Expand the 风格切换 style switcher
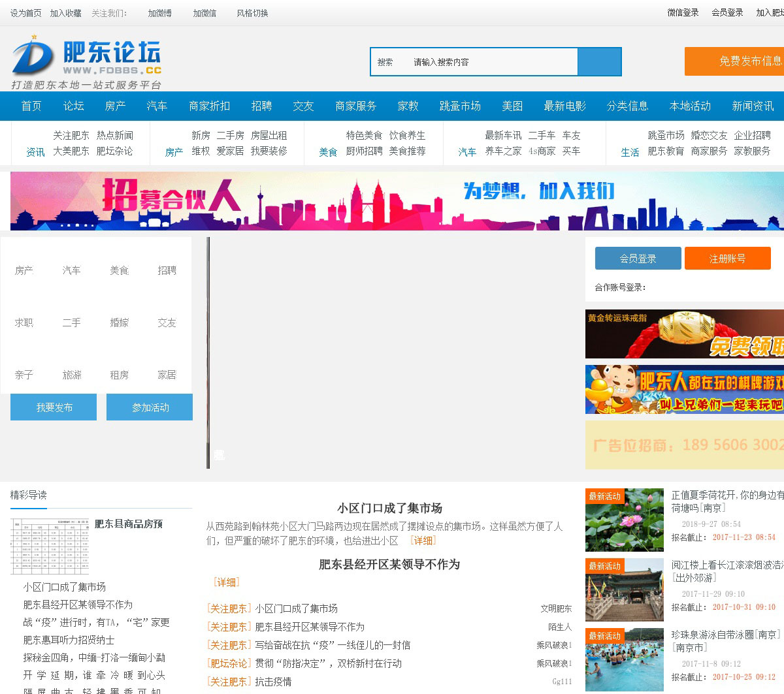This screenshot has width=784, height=694. click(252, 13)
